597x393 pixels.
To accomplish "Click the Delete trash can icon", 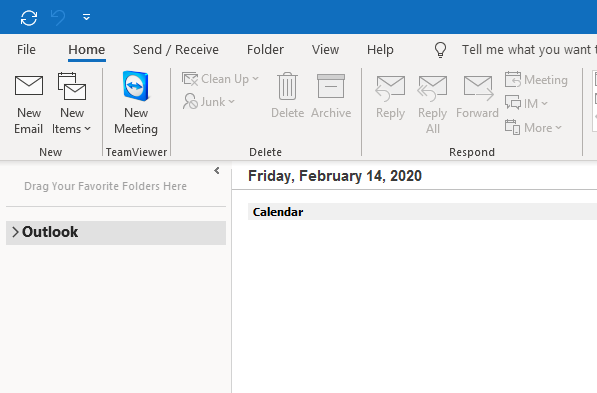I will [x=287, y=86].
